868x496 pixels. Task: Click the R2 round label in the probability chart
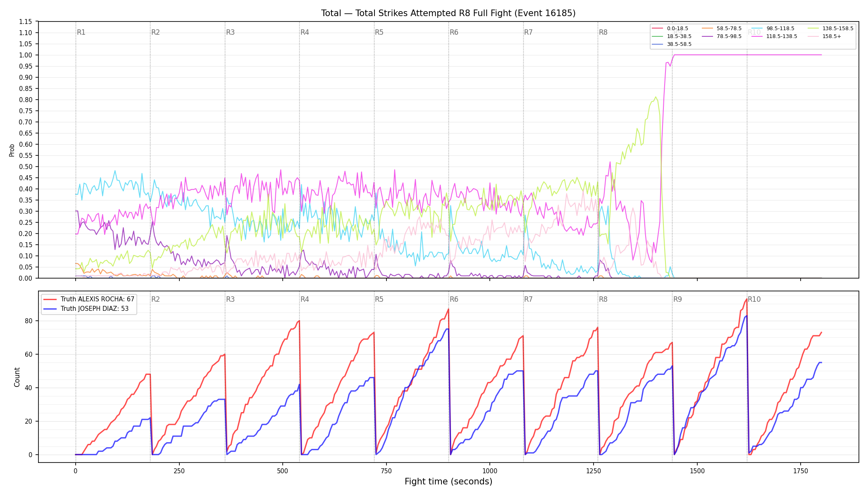155,32
